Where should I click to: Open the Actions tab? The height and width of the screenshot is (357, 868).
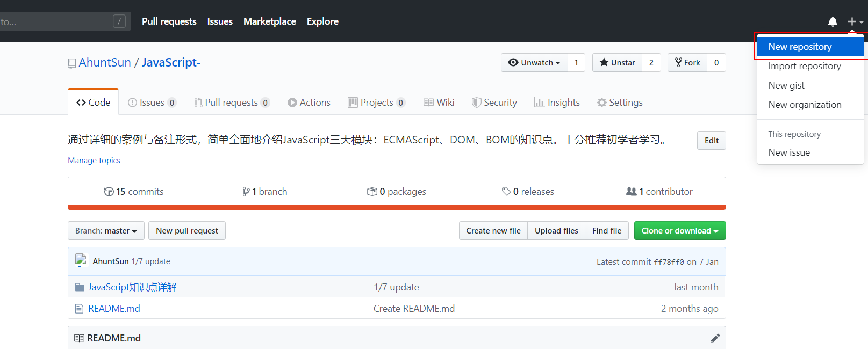pos(309,103)
